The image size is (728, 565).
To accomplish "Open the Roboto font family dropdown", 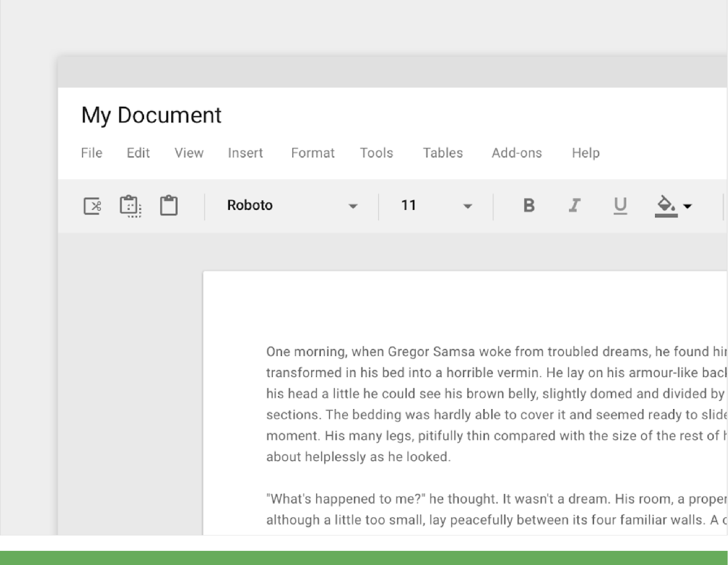I will [x=292, y=206].
